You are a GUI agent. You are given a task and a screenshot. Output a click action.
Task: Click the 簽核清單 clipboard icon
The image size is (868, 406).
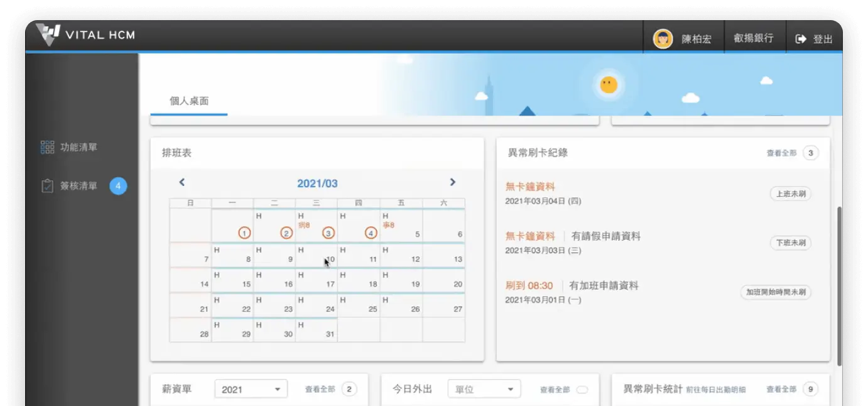(x=47, y=186)
